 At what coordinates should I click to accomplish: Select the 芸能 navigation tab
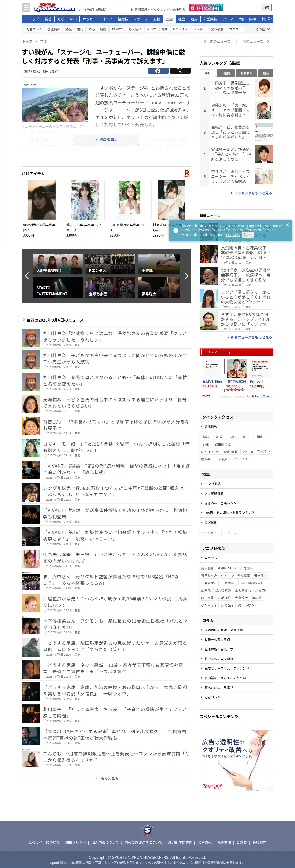click(169, 19)
